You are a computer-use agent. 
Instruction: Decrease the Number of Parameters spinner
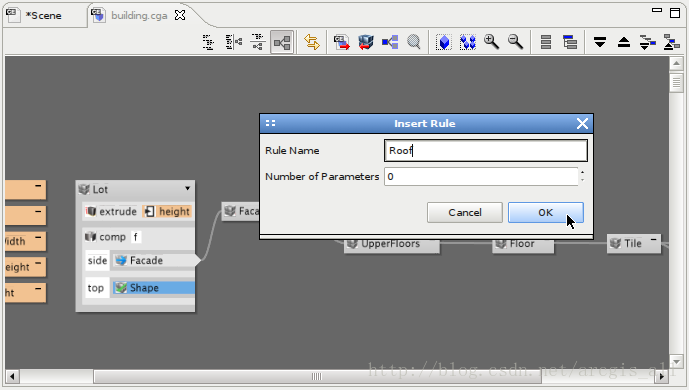(583, 181)
